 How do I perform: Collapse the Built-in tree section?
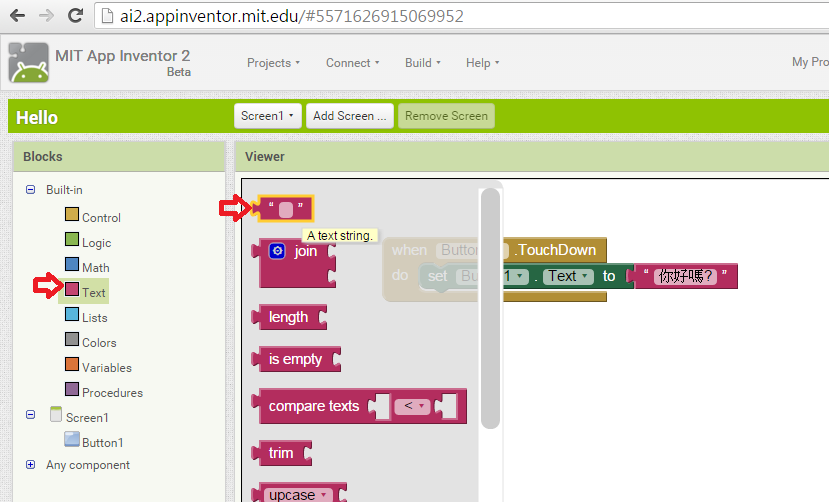click(x=31, y=189)
